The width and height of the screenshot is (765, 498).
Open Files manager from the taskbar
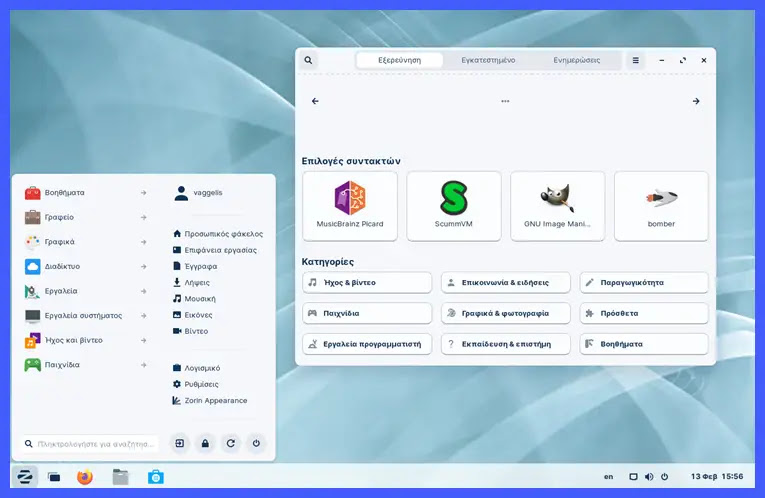pos(121,477)
